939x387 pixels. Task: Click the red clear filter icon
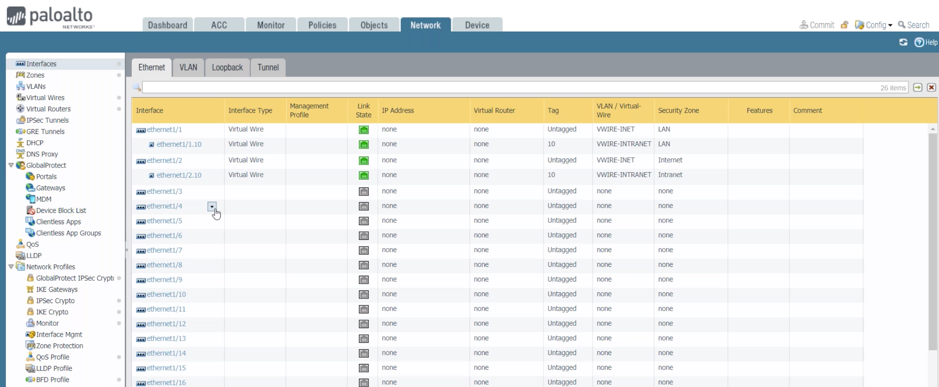point(931,87)
